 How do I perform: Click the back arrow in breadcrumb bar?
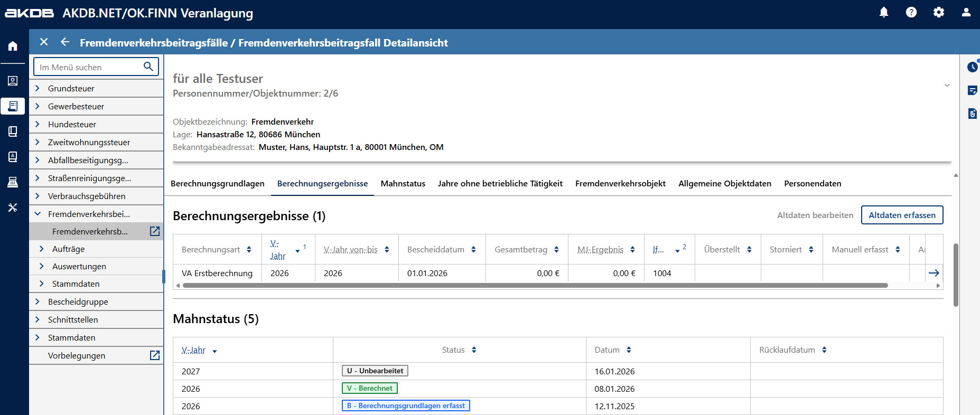[65, 42]
